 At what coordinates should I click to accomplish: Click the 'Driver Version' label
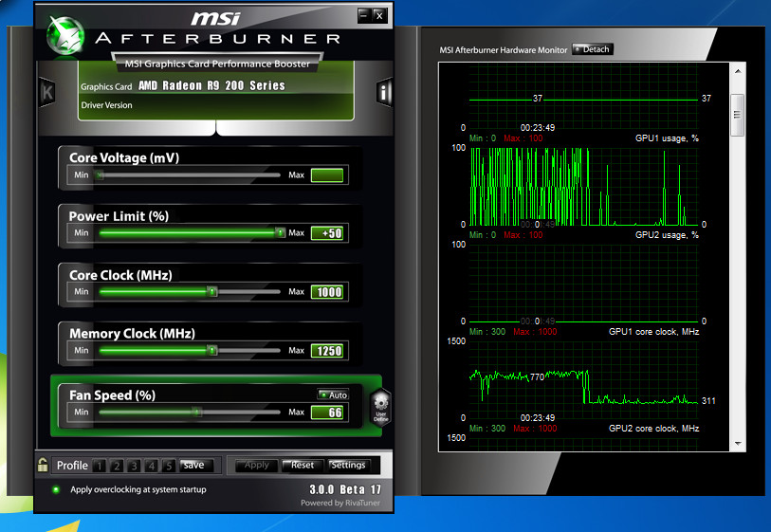pyautogui.click(x=107, y=105)
